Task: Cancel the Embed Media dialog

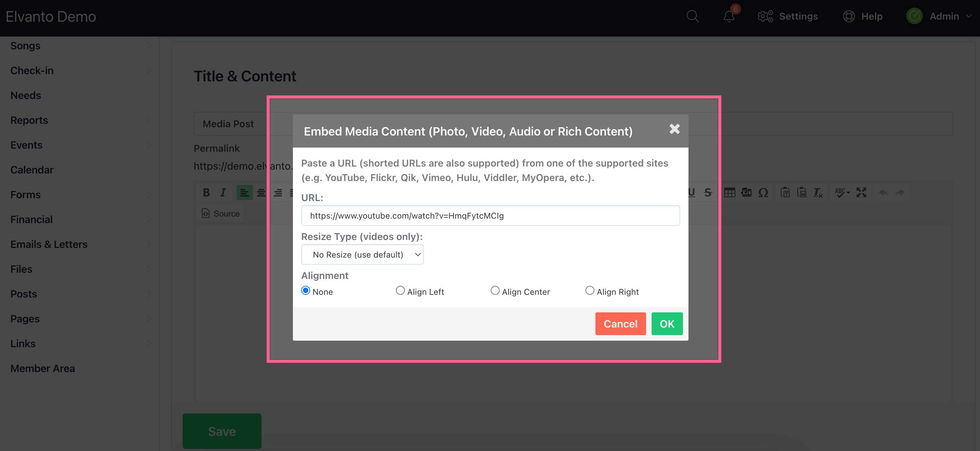Action: pos(620,323)
